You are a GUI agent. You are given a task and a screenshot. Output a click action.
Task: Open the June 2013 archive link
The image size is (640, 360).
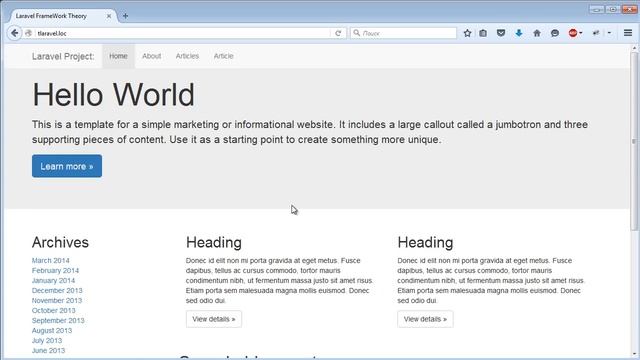coord(49,351)
